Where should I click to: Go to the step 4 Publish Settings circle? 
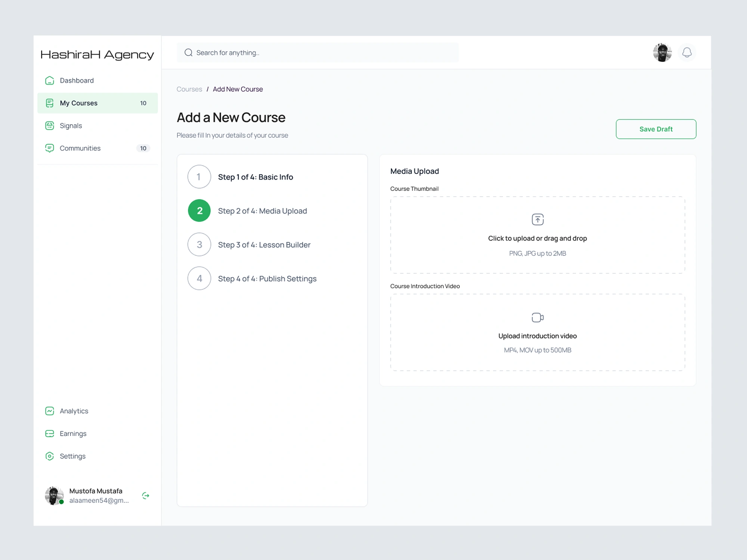click(x=199, y=279)
